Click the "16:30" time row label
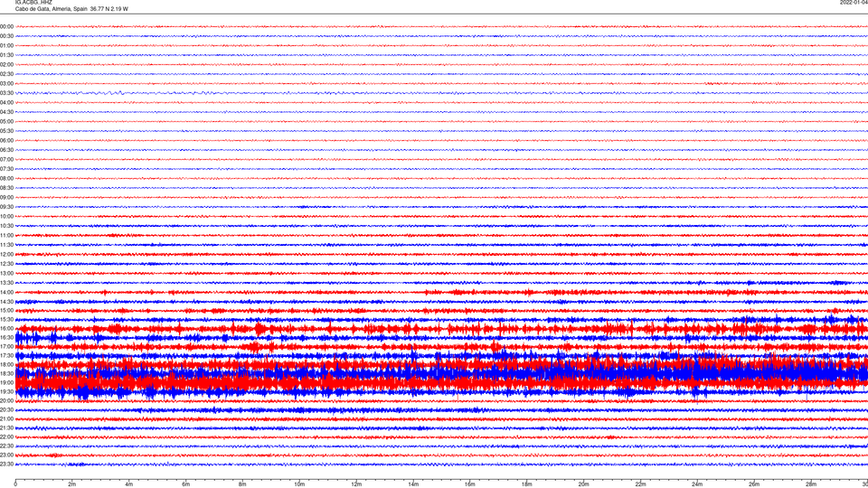The image size is (868, 488). [x=6, y=337]
